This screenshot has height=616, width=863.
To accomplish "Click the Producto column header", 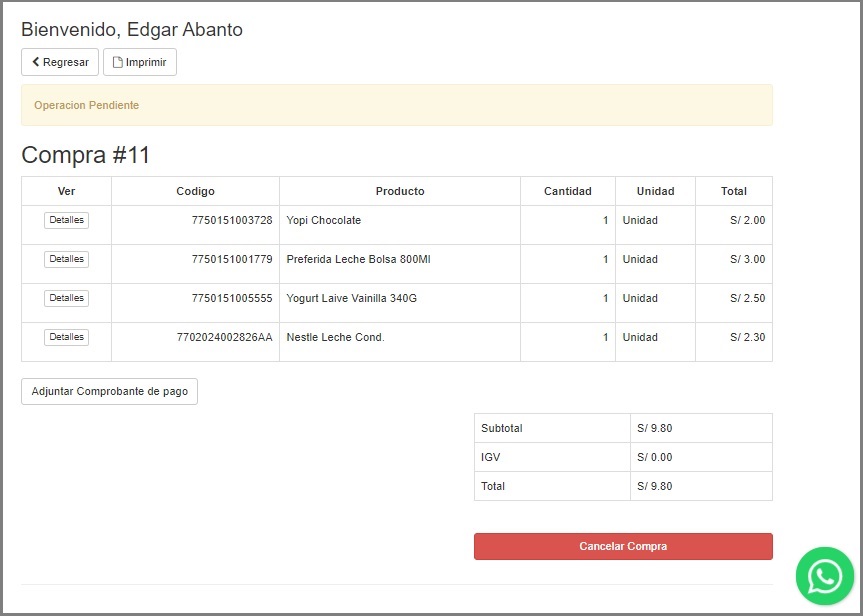I will (x=400, y=191).
